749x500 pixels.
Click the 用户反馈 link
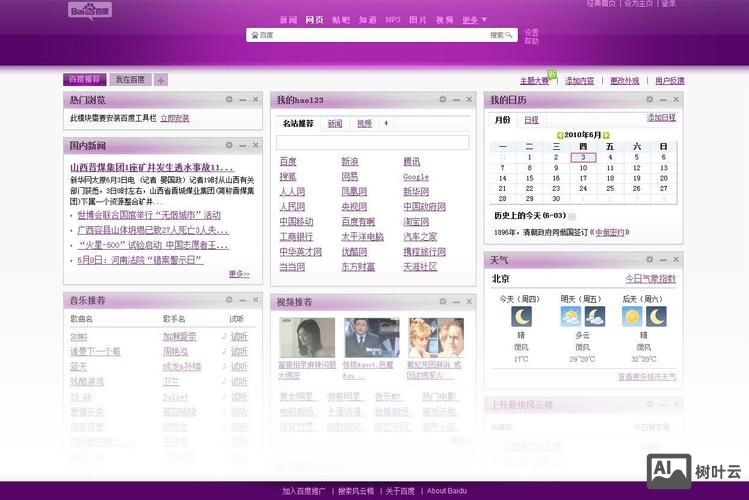click(670, 81)
